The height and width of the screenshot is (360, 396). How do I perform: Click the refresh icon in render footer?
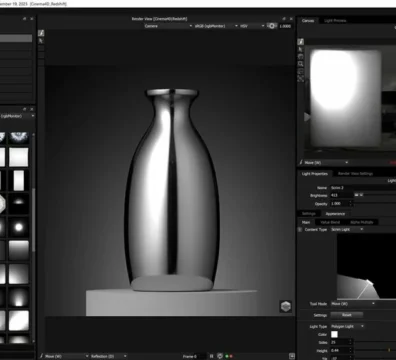220,356
